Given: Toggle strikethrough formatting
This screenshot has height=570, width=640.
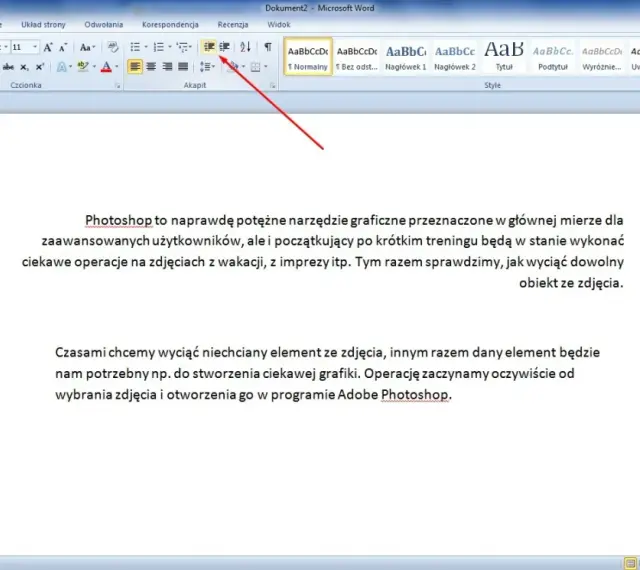Looking at the screenshot, I should coord(8,67).
